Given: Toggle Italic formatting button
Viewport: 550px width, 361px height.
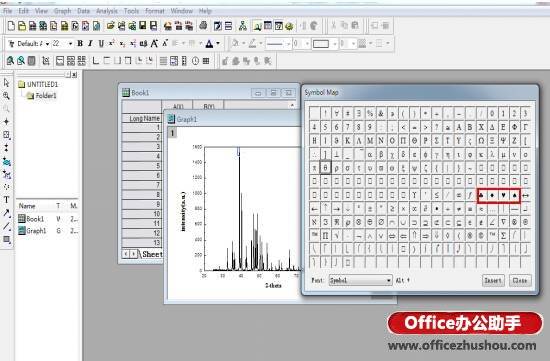Looking at the screenshot, I should coord(90,44).
